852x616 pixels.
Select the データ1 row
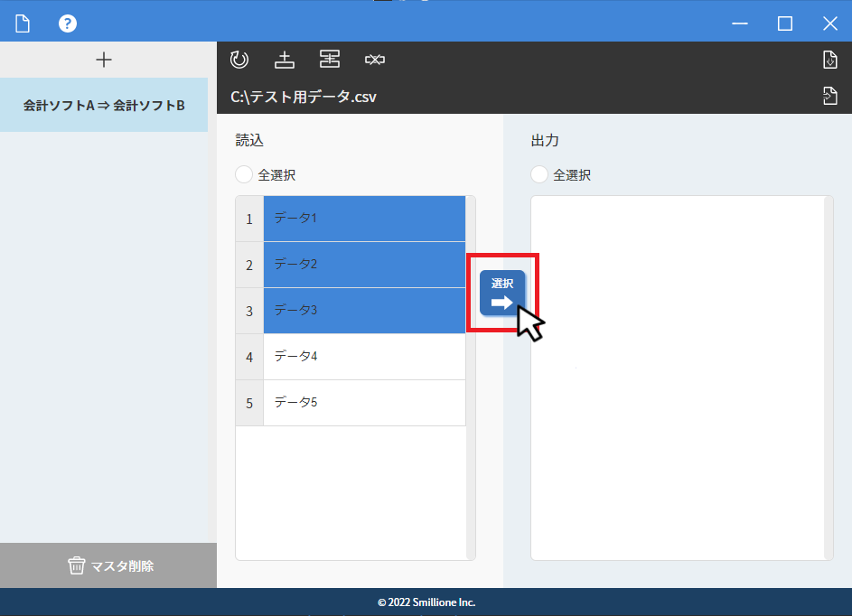[x=364, y=219]
